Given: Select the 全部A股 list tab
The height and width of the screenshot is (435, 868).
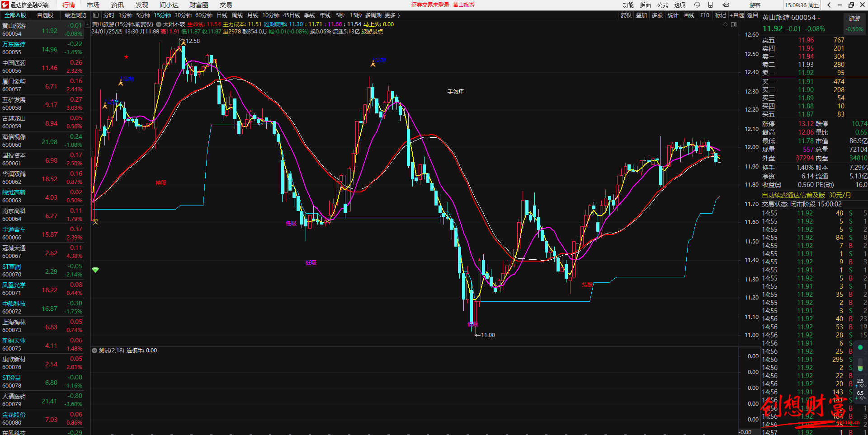Looking at the screenshot, I should coord(15,15).
